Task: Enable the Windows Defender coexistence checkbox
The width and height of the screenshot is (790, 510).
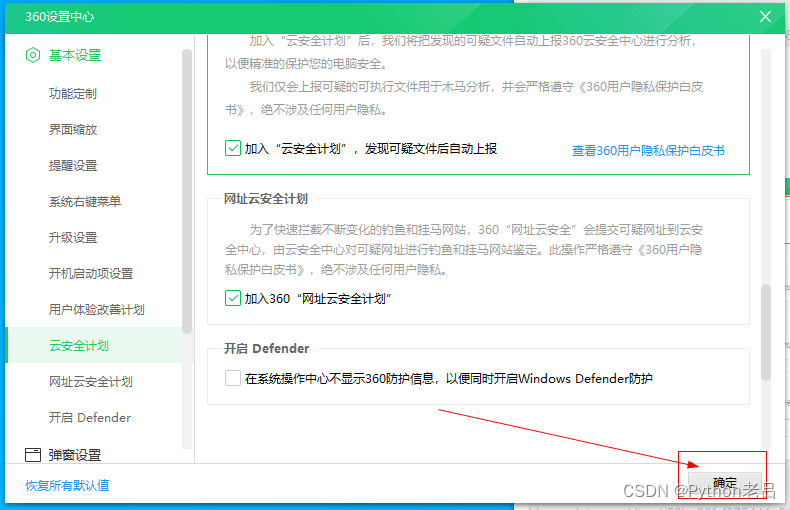Action: [x=232, y=378]
